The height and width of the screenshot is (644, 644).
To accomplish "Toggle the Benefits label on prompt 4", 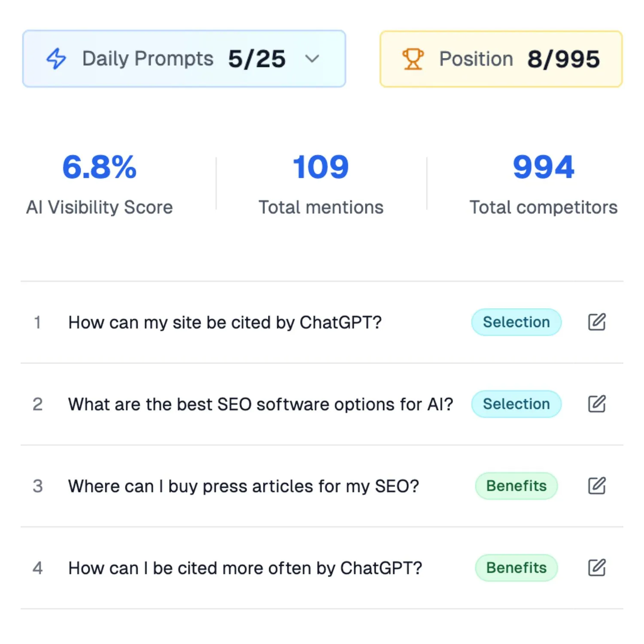I will click(516, 568).
